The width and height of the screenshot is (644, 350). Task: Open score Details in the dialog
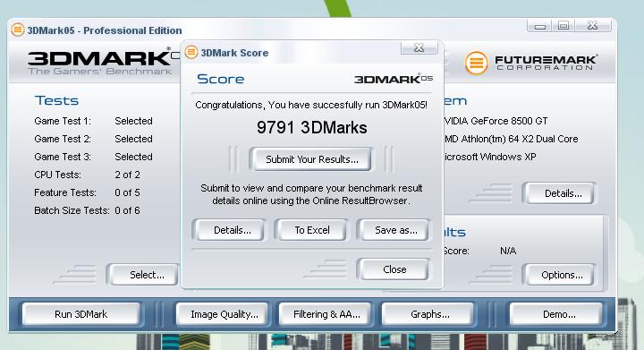tap(232, 230)
